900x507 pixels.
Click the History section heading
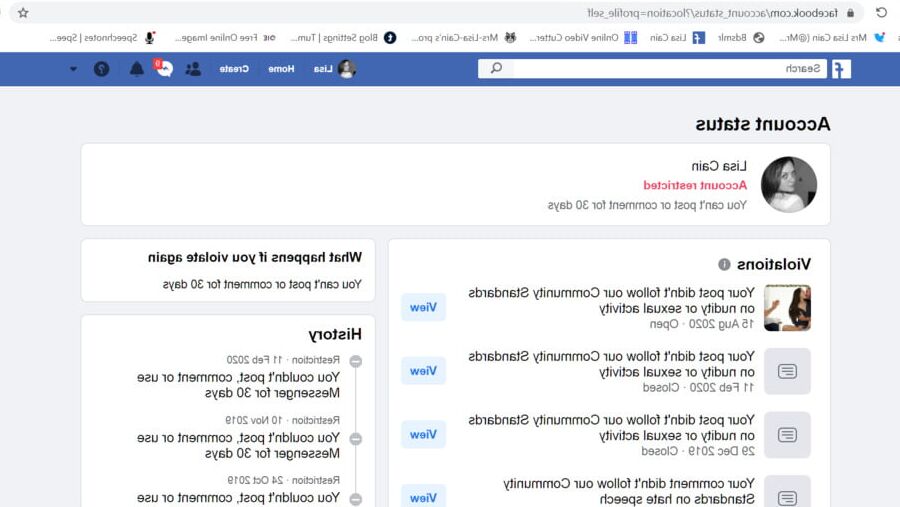click(335, 334)
